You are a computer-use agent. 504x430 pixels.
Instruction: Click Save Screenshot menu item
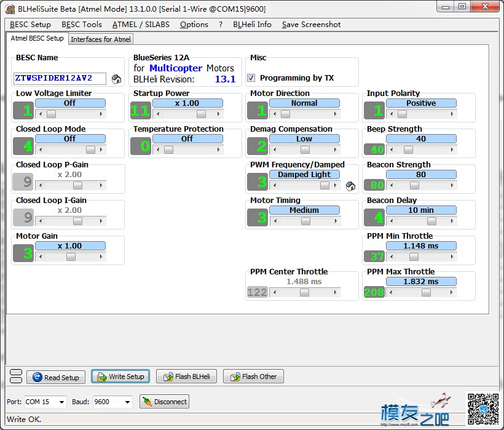click(x=311, y=25)
